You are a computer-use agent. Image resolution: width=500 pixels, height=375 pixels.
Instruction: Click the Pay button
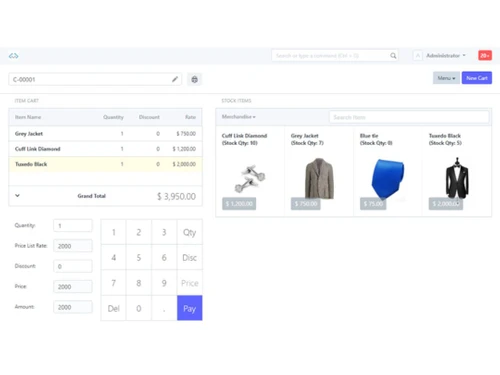(190, 308)
